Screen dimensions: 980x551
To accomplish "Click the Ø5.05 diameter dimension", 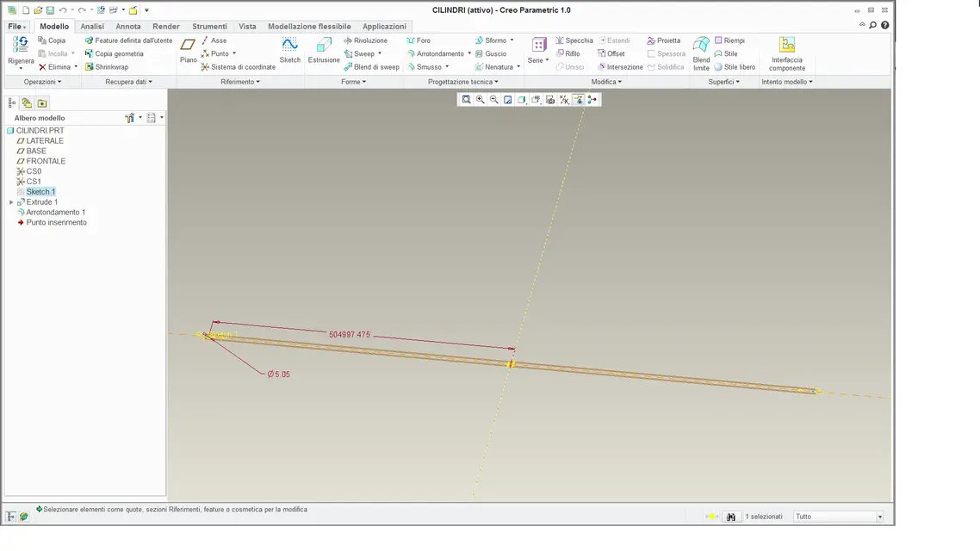I will [x=279, y=375].
